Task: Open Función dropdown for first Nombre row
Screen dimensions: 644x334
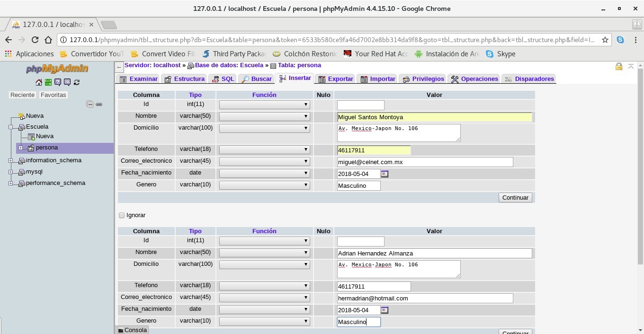Action: [264, 116]
